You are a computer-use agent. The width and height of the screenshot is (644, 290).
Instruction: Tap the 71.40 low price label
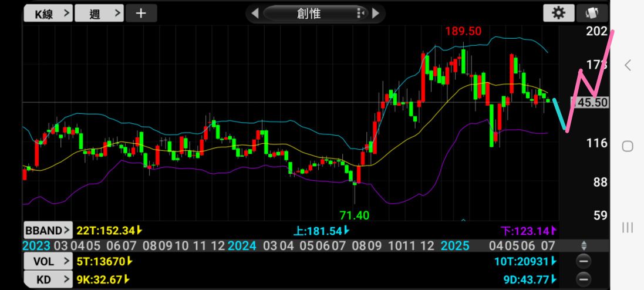click(x=355, y=215)
